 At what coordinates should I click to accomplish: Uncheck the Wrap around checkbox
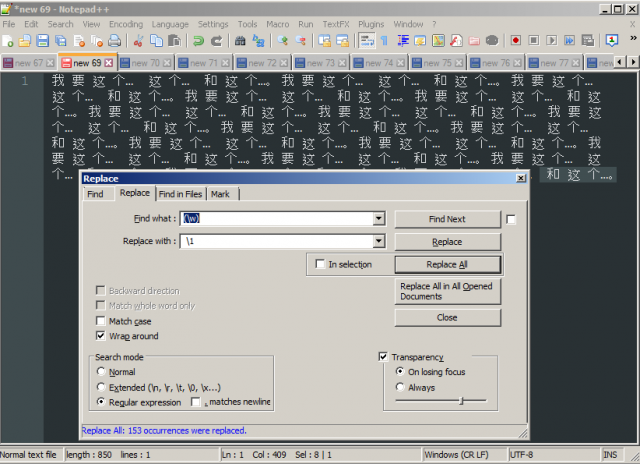(x=101, y=336)
